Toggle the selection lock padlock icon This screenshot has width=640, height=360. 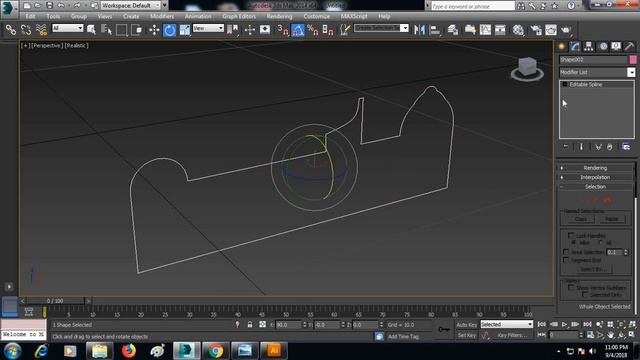250,324
